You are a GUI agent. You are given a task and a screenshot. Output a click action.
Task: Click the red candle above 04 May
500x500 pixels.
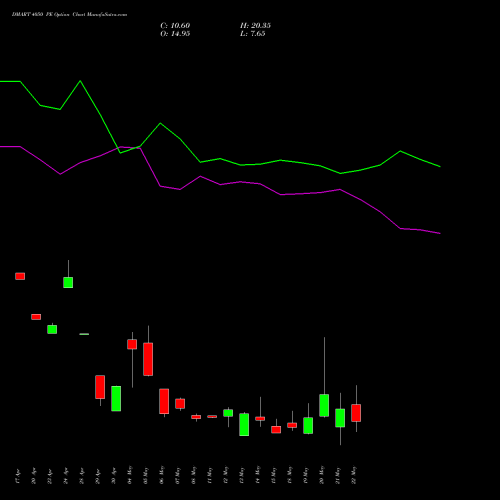click(x=132, y=344)
